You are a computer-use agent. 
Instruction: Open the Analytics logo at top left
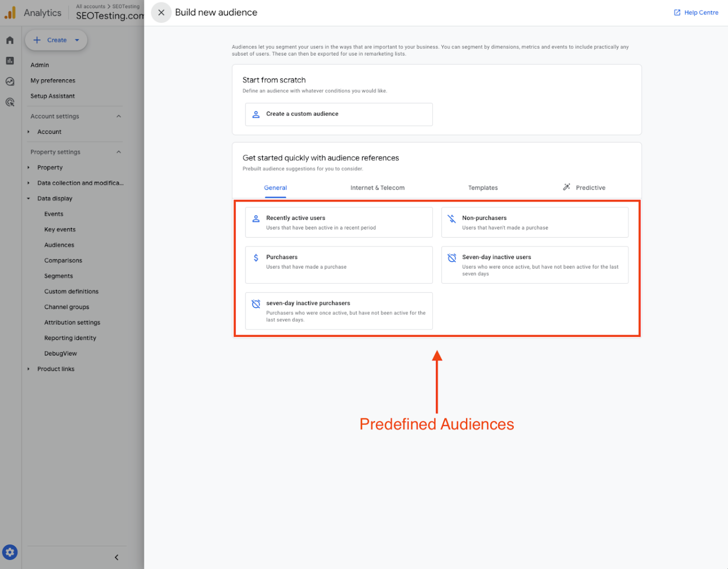(x=9, y=12)
